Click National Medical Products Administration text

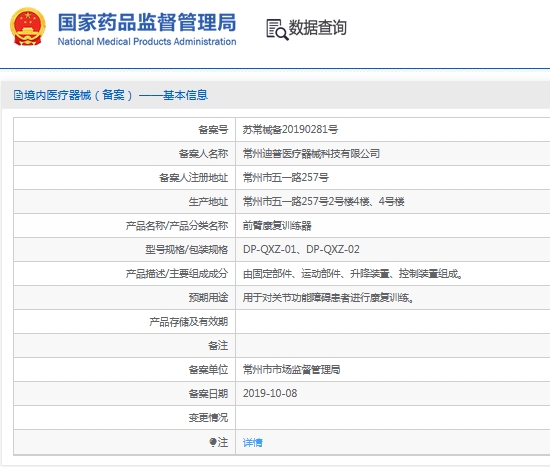pyautogui.click(x=147, y=41)
